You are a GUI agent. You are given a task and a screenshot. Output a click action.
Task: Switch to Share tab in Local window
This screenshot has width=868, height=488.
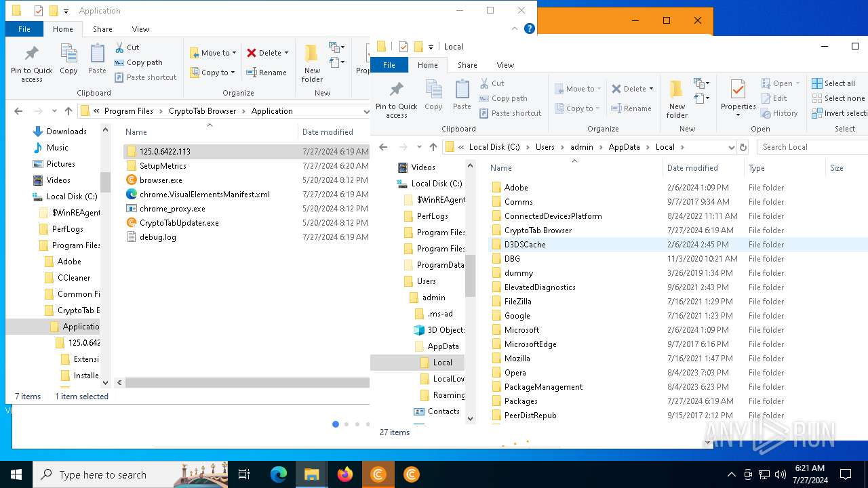pos(467,65)
